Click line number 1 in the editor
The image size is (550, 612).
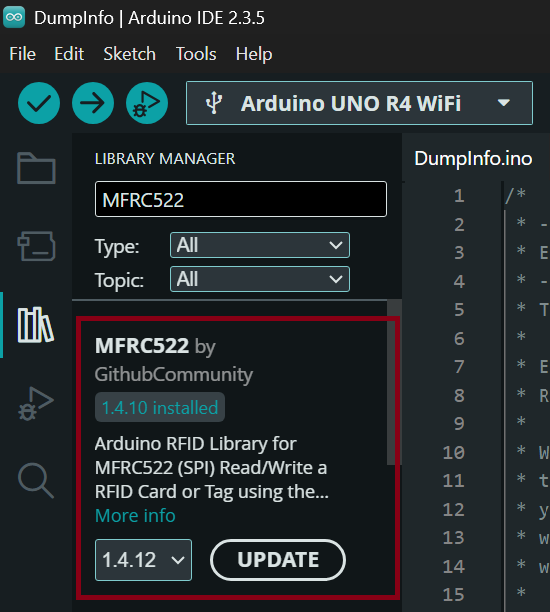(459, 196)
